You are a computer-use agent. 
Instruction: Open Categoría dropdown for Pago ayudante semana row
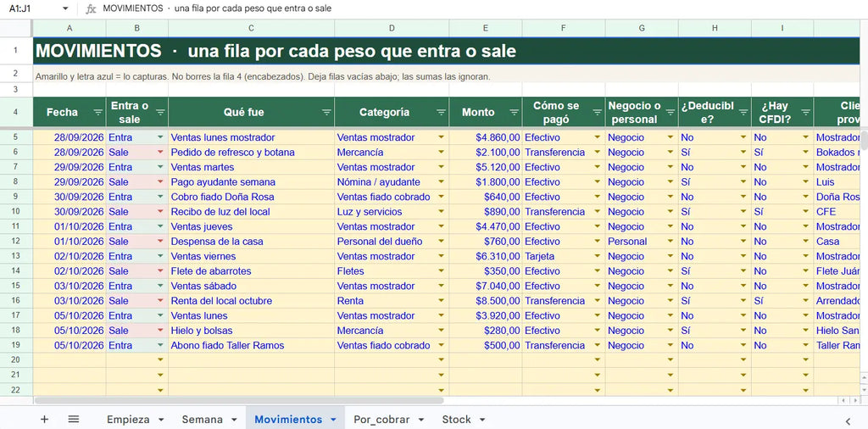(441, 182)
